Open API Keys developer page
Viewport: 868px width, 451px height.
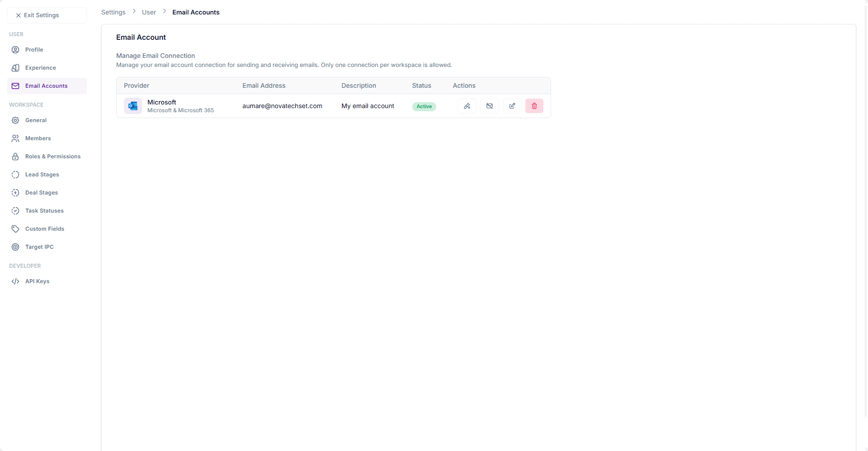click(x=37, y=281)
